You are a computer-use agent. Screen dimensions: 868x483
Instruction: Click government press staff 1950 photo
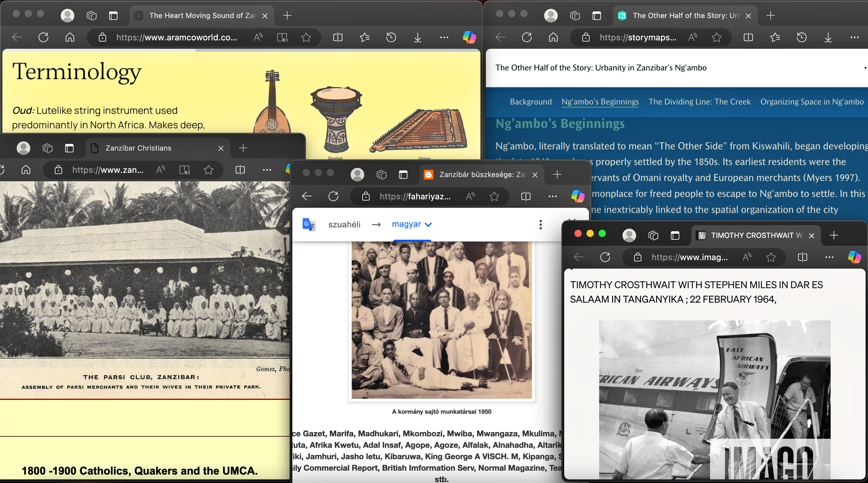(442, 320)
